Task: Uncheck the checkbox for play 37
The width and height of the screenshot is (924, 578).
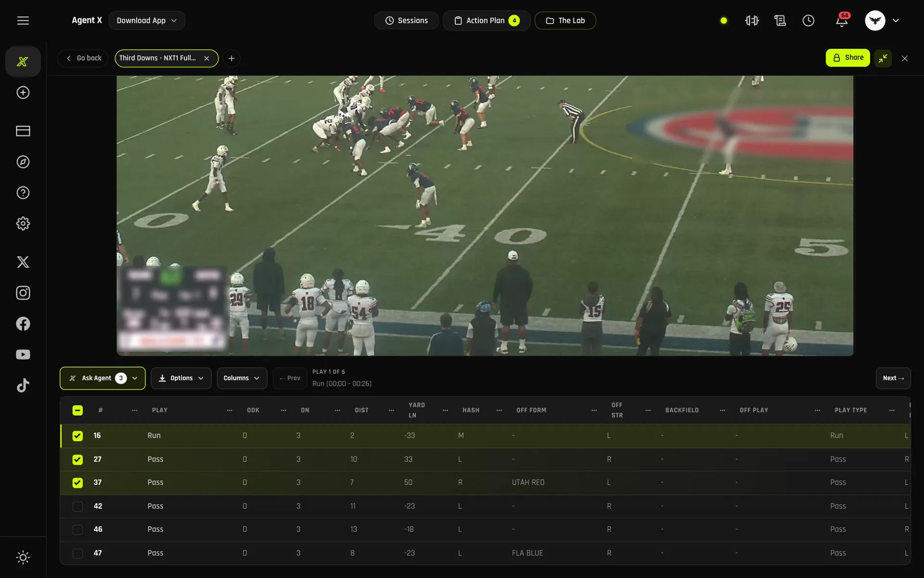Action: (x=77, y=483)
